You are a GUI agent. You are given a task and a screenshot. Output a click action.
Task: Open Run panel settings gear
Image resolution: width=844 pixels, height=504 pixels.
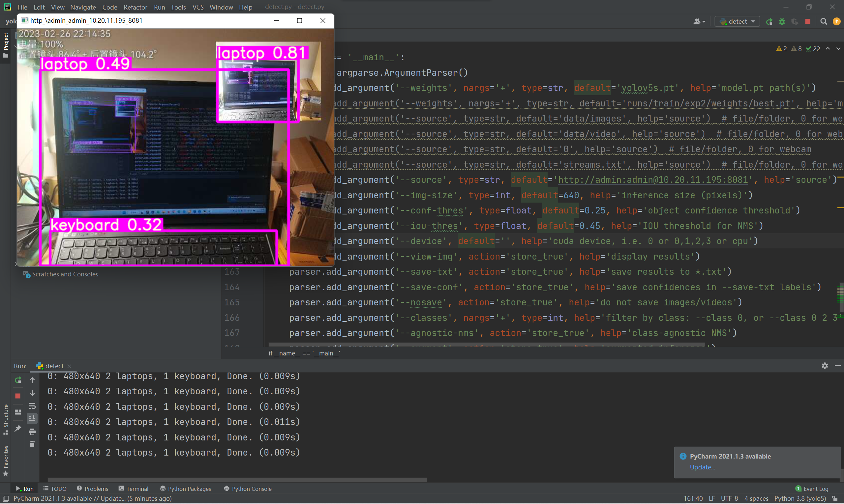coord(825,366)
